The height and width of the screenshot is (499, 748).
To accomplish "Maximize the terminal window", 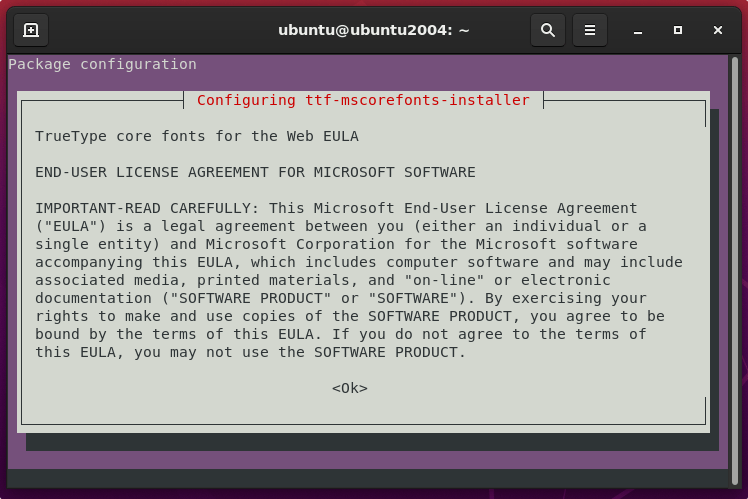I will click(x=678, y=30).
